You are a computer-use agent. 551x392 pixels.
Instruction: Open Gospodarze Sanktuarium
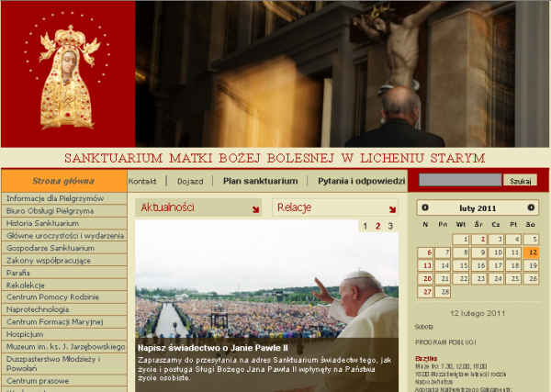64,248
